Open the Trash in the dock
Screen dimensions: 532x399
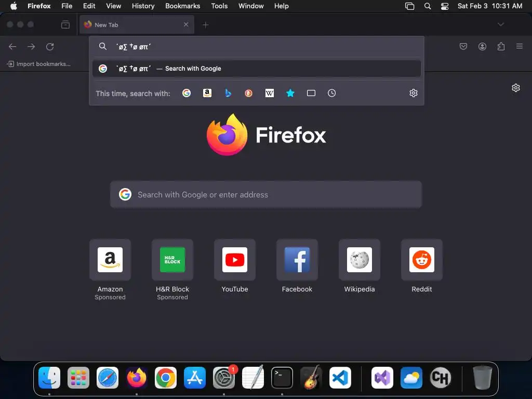(x=482, y=378)
